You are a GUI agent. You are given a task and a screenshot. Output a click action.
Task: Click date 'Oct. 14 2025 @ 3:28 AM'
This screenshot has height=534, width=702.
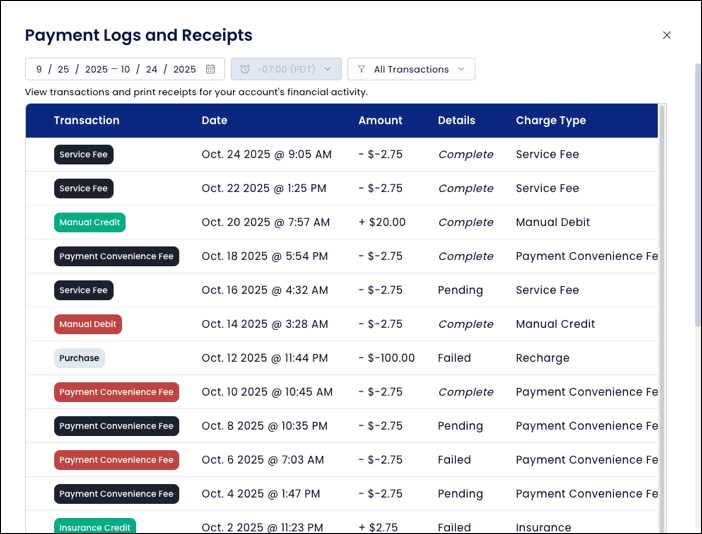(x=265, y=324)
